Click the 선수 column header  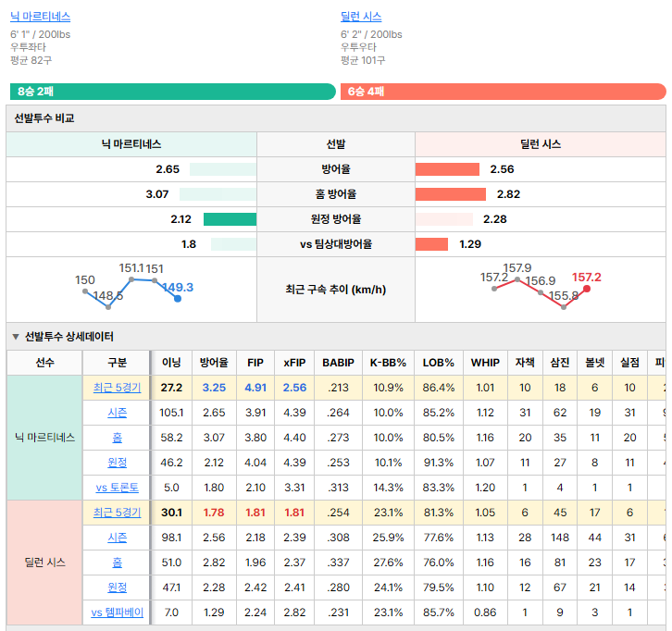click(x=44, y=363)
